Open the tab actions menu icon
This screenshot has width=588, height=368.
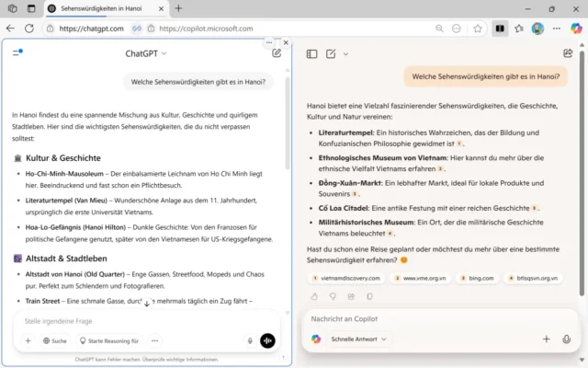31,8
